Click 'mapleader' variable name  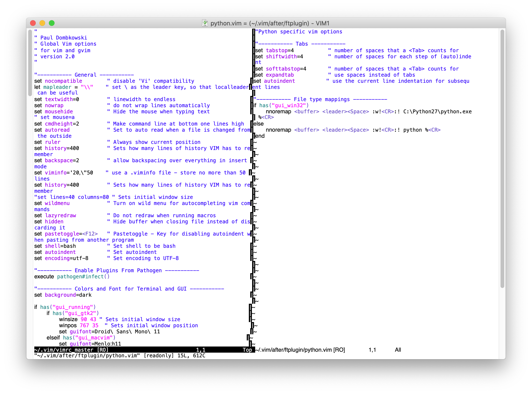click(x=57, y=87)
